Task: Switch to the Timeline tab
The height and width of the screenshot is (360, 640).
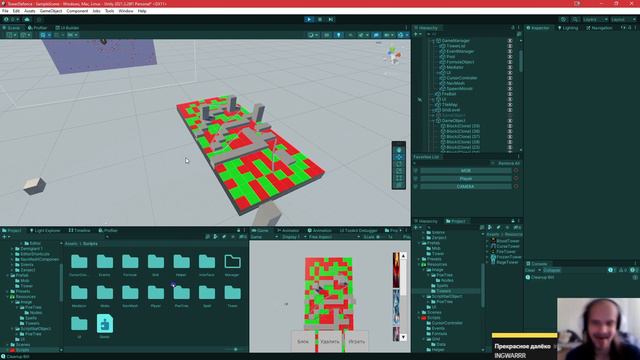Action: click(80, 231)
